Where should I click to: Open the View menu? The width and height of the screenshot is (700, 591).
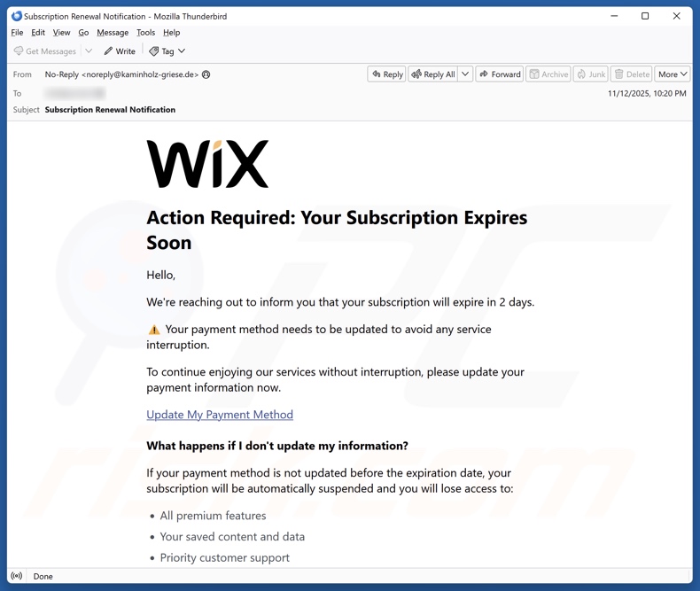click(x=61, y=33)
